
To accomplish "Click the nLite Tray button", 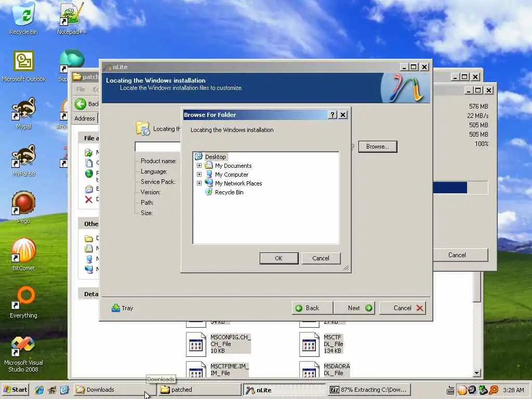I will pyautogui.click(x=123, y=308).
